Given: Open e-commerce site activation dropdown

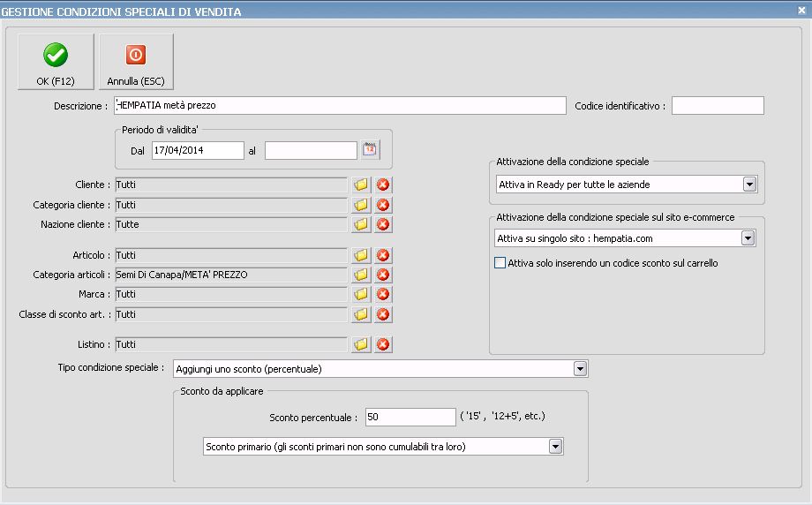Looking at the screenshot, I should tap(748, 238).
